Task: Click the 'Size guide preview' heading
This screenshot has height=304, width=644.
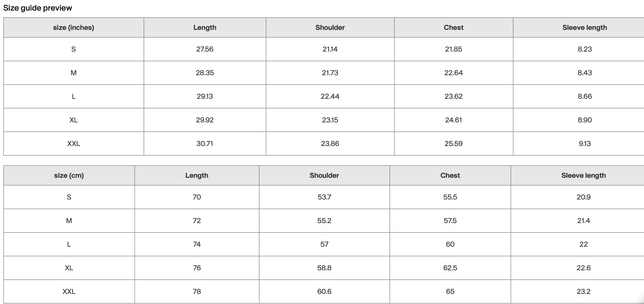Action: coord(38,8)
